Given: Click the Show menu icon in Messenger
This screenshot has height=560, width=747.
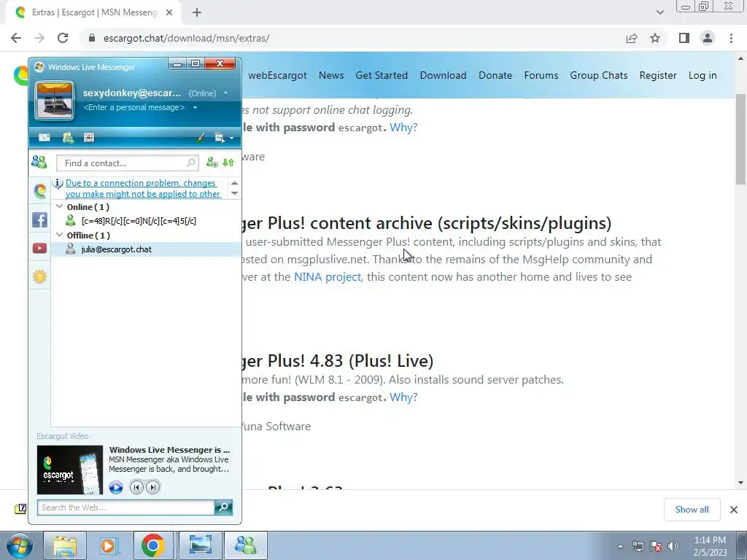Looking at the screenshot, I should [x=219, y=138].
